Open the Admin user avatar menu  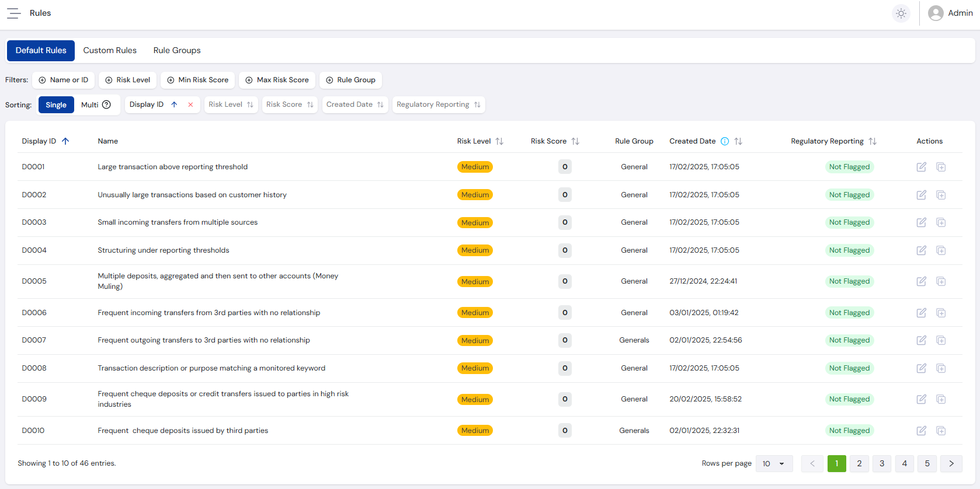click(x=950, y=13)
